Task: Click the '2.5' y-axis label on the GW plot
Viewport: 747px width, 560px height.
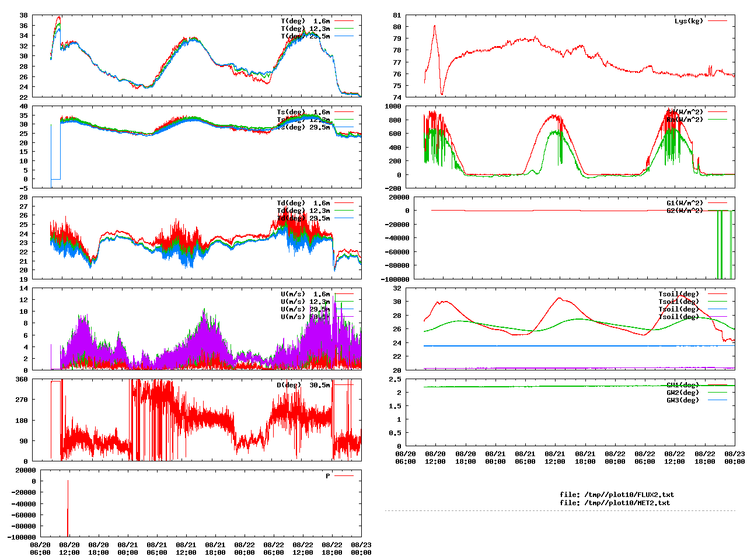Action: click(x=395, y=379)
